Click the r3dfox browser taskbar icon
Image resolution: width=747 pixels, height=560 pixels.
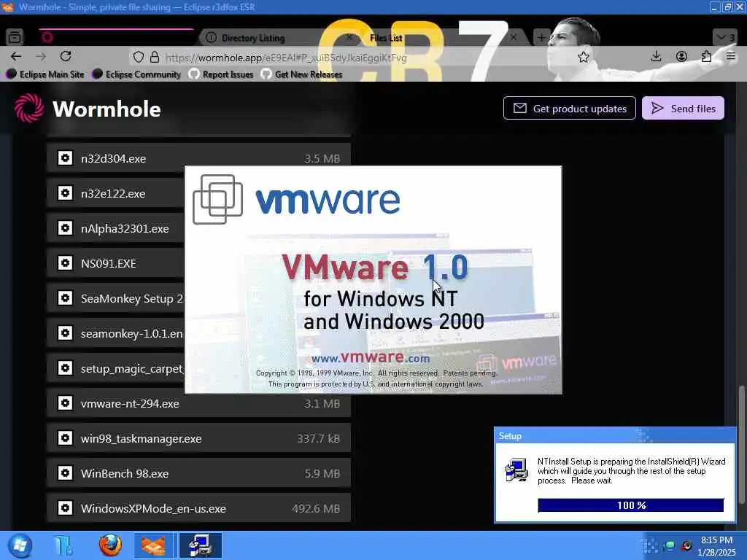tap(153, 545)
